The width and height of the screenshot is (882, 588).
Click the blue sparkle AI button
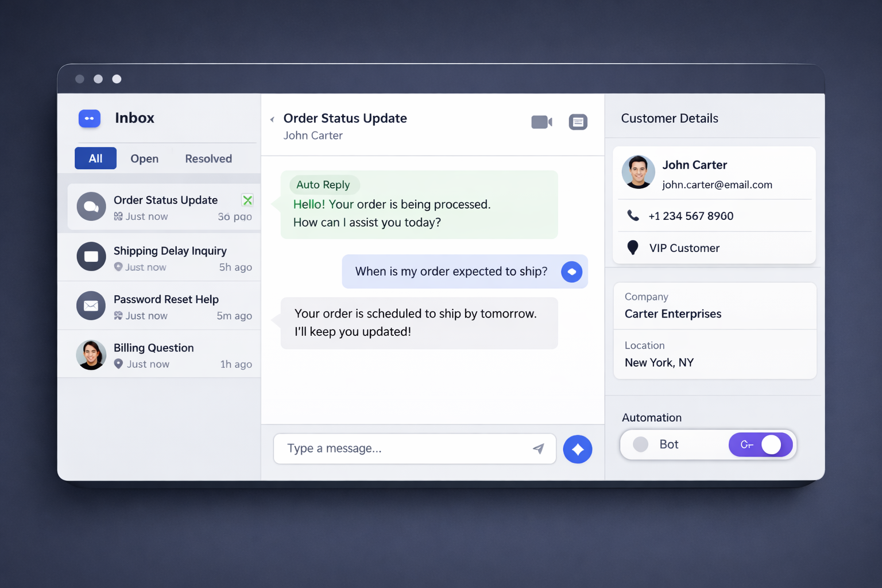[x=578, y=449]
